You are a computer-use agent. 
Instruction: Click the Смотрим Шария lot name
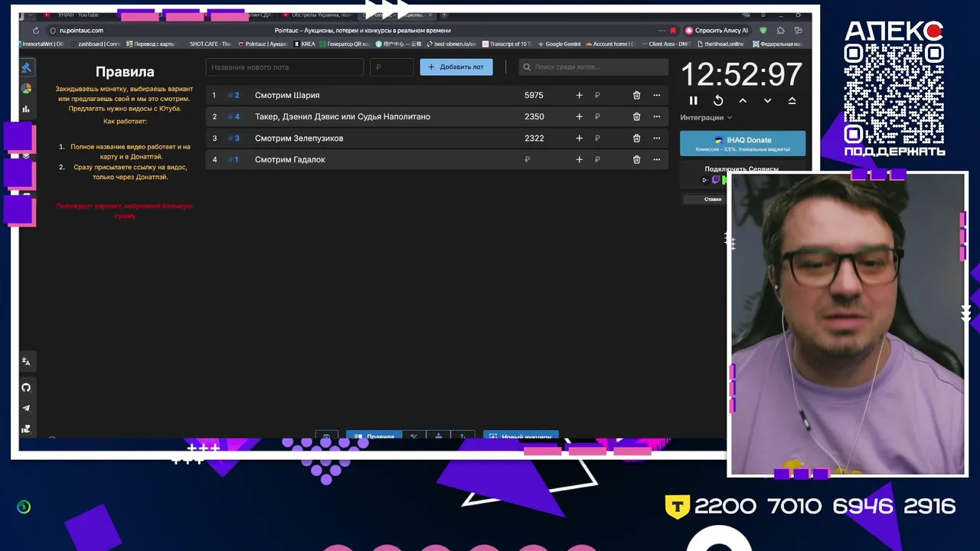(x=287, y=95)
